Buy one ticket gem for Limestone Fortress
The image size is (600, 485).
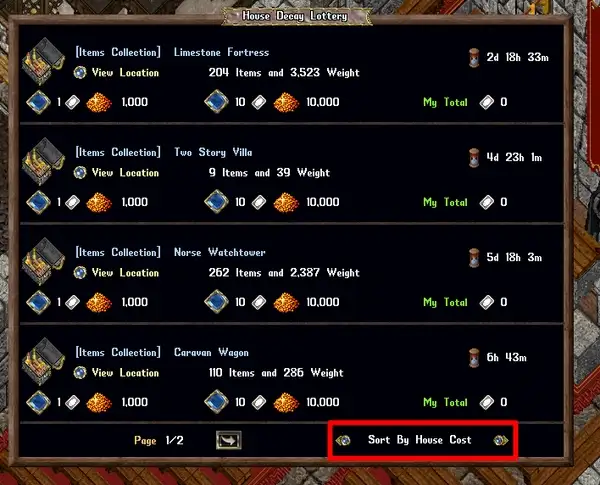pos(38,102)
